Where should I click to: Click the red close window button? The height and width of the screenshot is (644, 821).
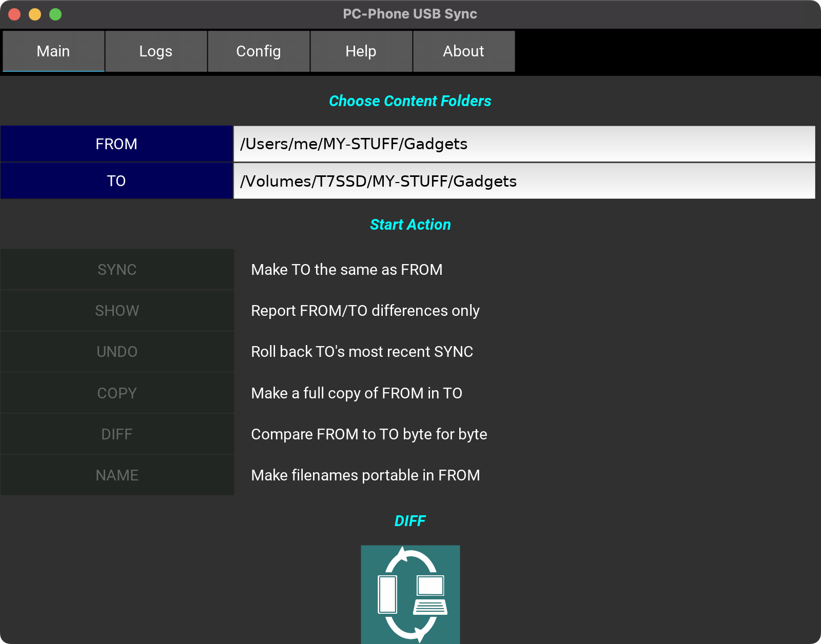click(x=14, y=14)
